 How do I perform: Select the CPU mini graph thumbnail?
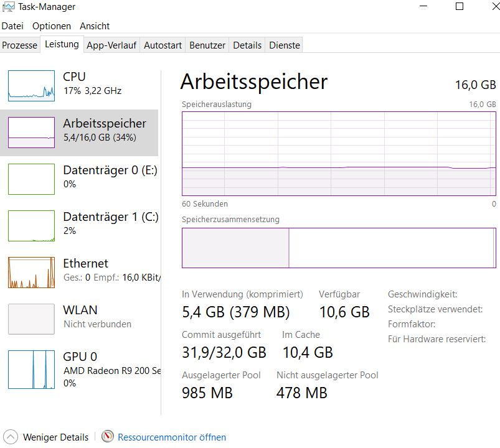[31, 85]
